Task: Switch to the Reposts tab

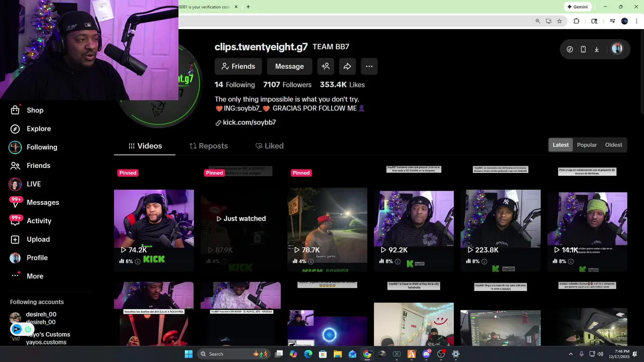Action: (208, 146)
